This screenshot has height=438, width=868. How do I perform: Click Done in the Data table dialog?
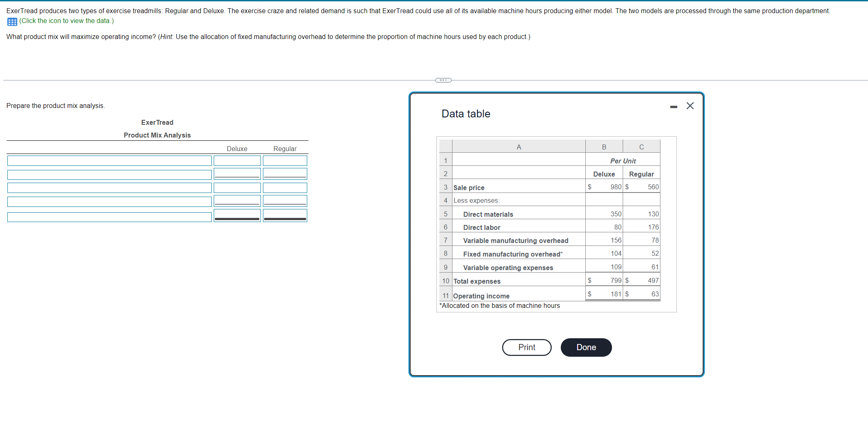pyautogui.click(x=586, y=347)
